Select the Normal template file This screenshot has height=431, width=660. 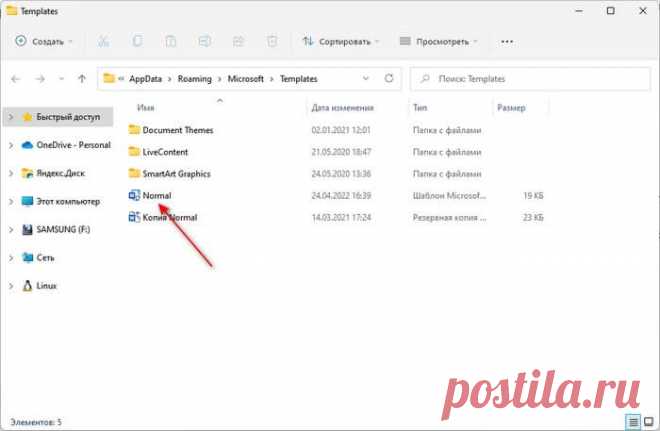(157, 196)
